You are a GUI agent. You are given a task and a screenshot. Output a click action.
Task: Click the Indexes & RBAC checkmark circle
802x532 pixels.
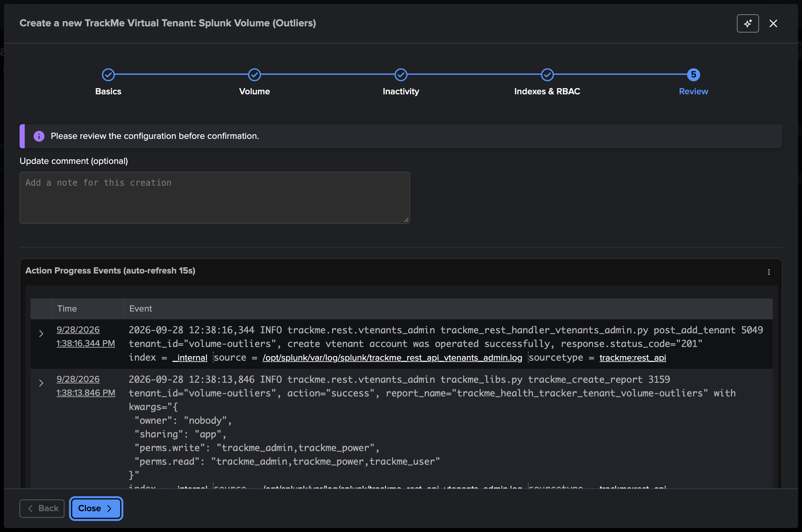click(x=547, y=75)
